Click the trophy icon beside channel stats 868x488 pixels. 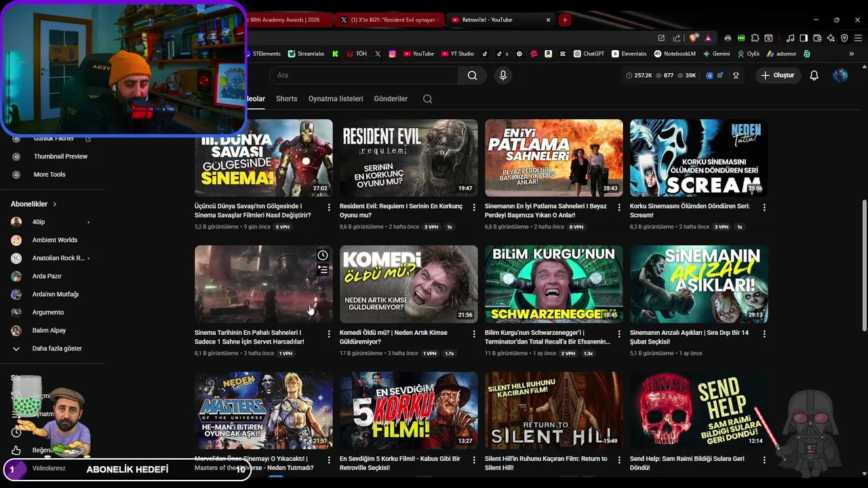pos(736,75)
